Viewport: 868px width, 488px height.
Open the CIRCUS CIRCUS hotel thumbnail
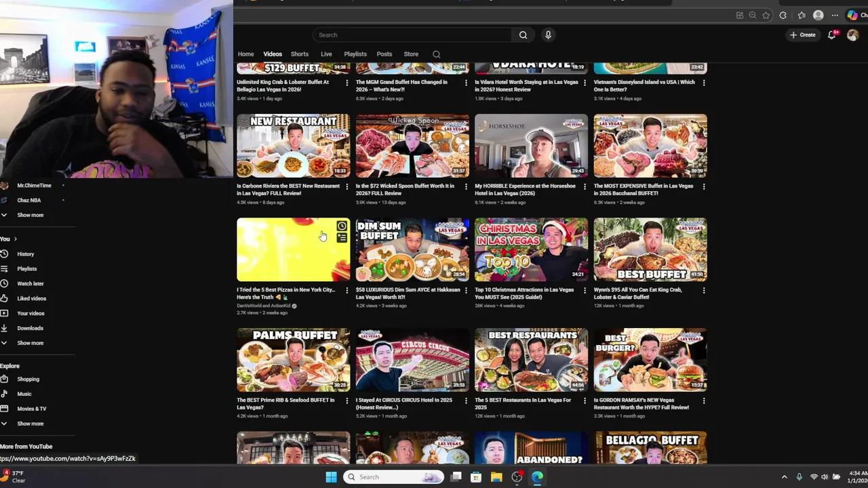point(412,360)
